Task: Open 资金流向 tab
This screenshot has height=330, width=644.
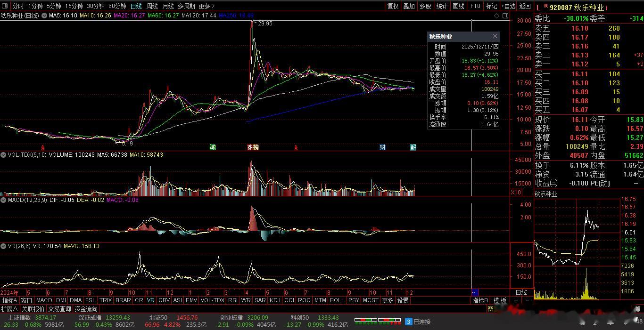Action: (86, 309)
